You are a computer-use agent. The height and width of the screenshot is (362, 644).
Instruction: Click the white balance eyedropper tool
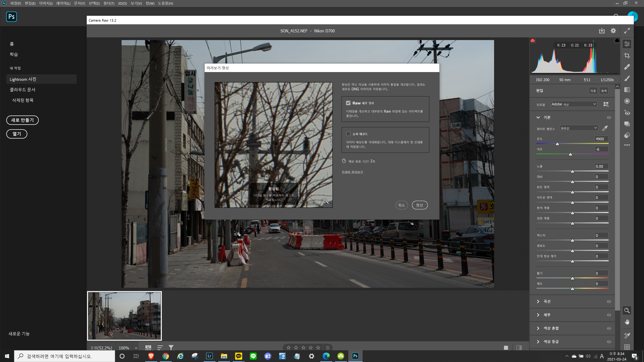point(605,128)
